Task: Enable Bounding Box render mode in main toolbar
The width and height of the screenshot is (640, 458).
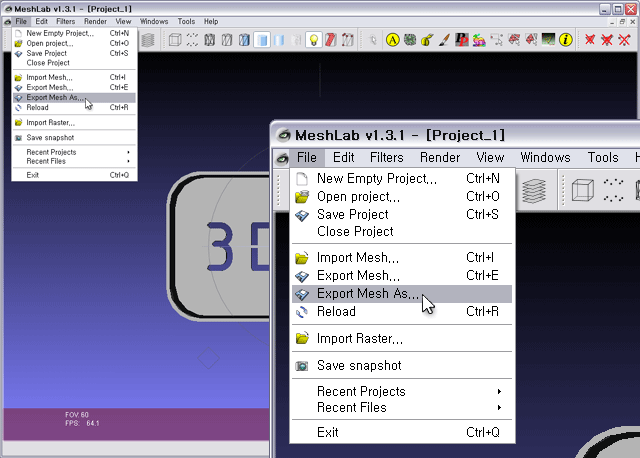Action: [175, 40]
